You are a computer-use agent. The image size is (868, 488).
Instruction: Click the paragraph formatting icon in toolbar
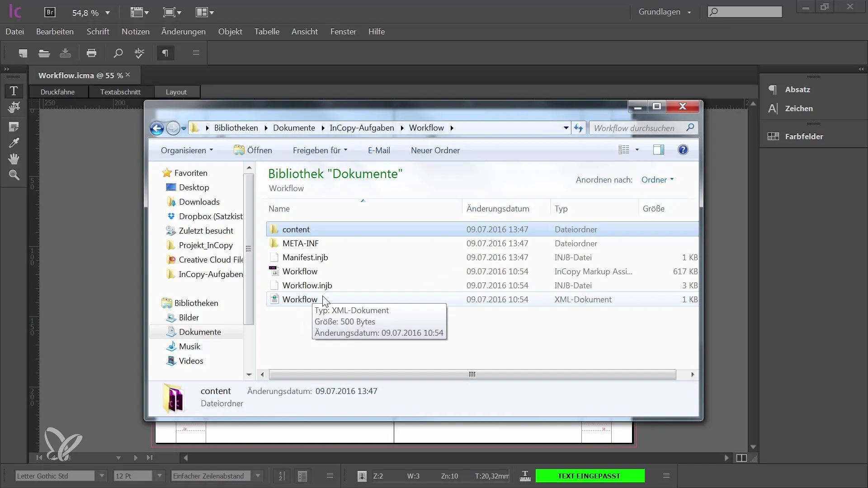click(165, 54)
